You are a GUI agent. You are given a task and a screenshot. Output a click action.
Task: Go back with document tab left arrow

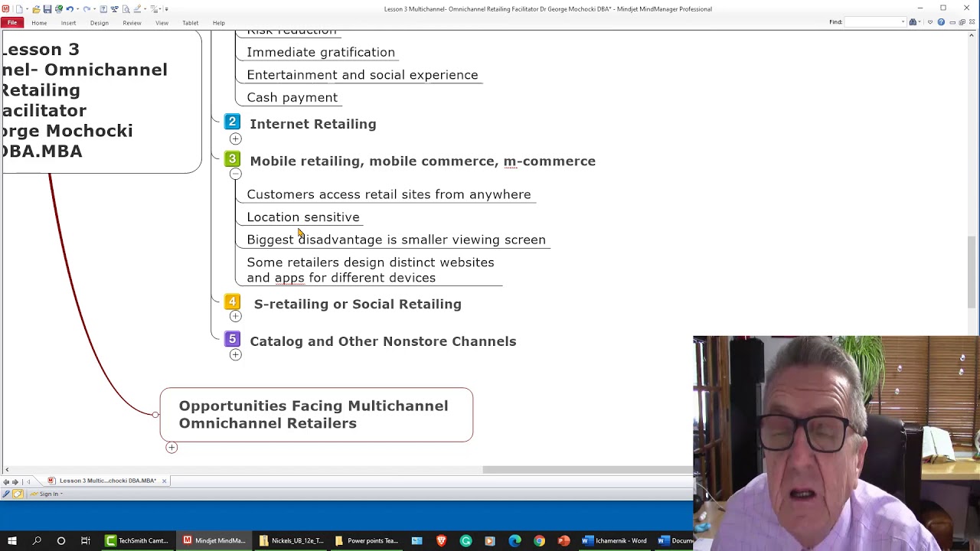point(6,481)
